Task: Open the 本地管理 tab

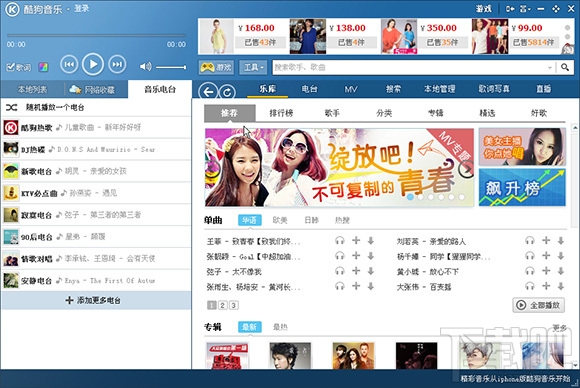Action: [x=439, y=89]
